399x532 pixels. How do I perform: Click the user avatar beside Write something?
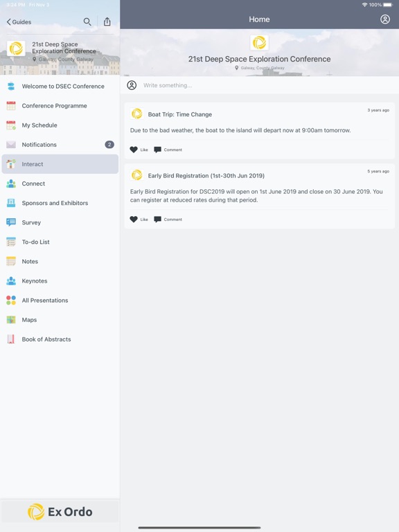(x=132, y=85)
